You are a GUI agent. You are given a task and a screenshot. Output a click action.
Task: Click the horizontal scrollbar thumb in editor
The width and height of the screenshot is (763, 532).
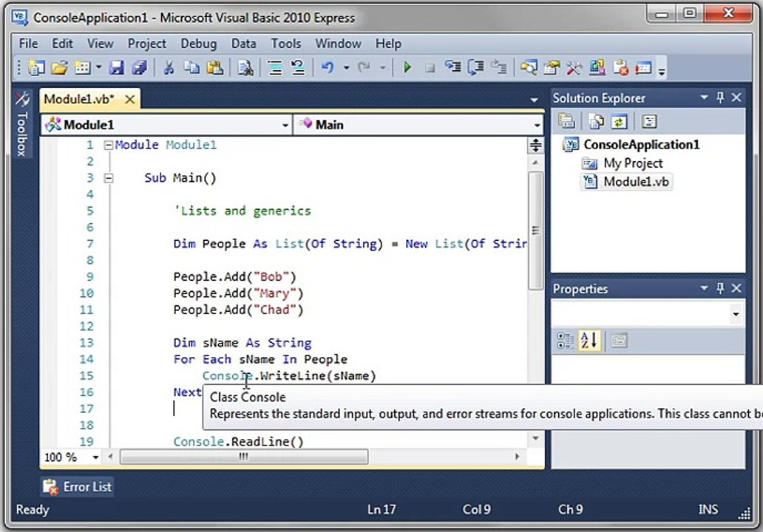coord(244,457)
